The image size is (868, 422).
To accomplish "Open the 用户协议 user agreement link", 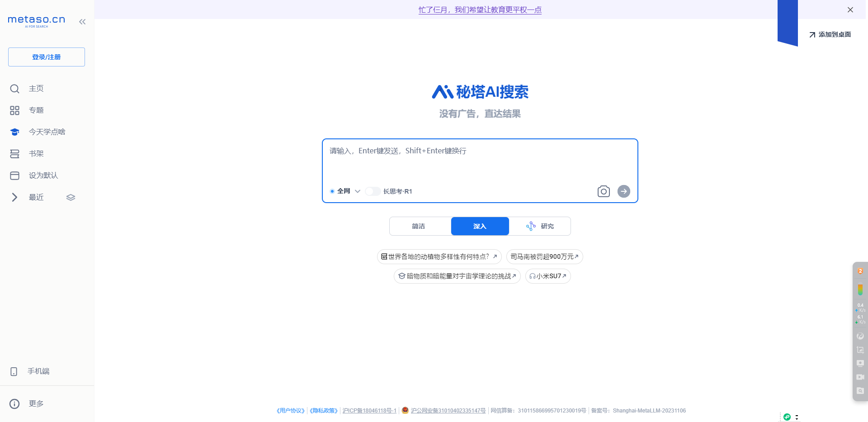I will pyautogui.click(x=291, y=411).
